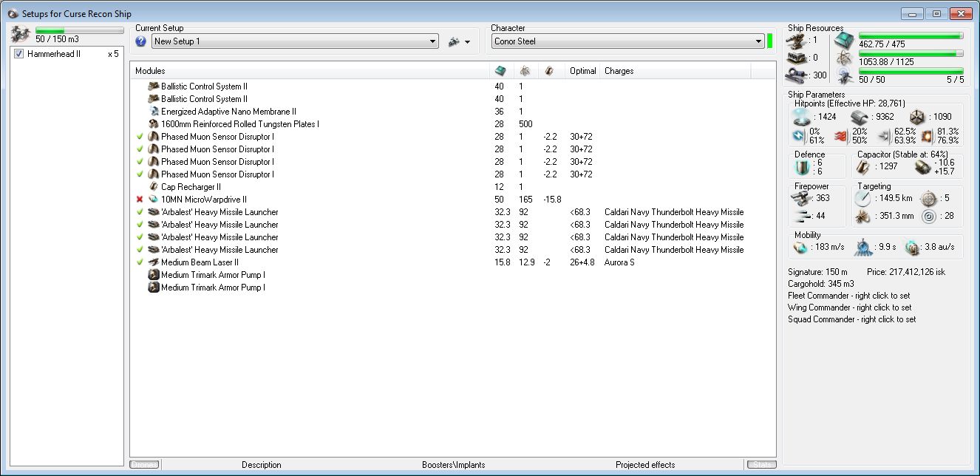Screen dimensions: 980x476
Task: Click the thermal resistance flame icon
Action: [840, 135]
